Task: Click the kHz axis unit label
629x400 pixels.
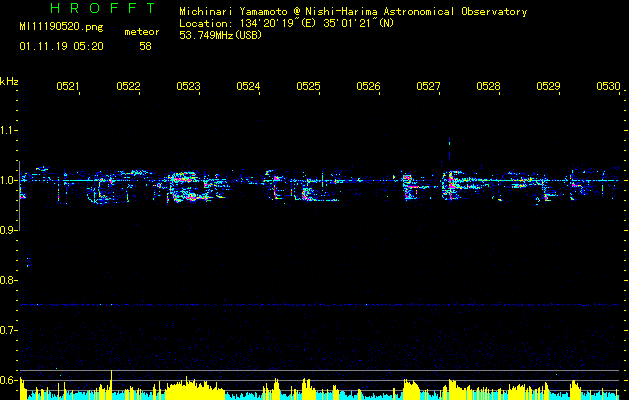Action: [9, 81]
